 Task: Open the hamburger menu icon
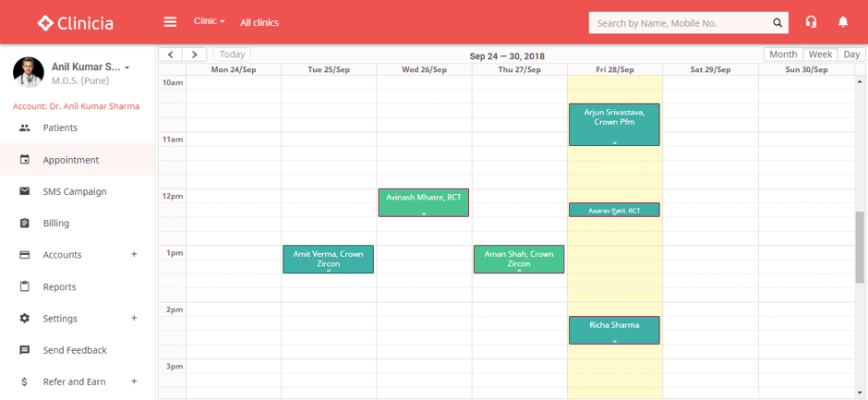click(170, 22)
